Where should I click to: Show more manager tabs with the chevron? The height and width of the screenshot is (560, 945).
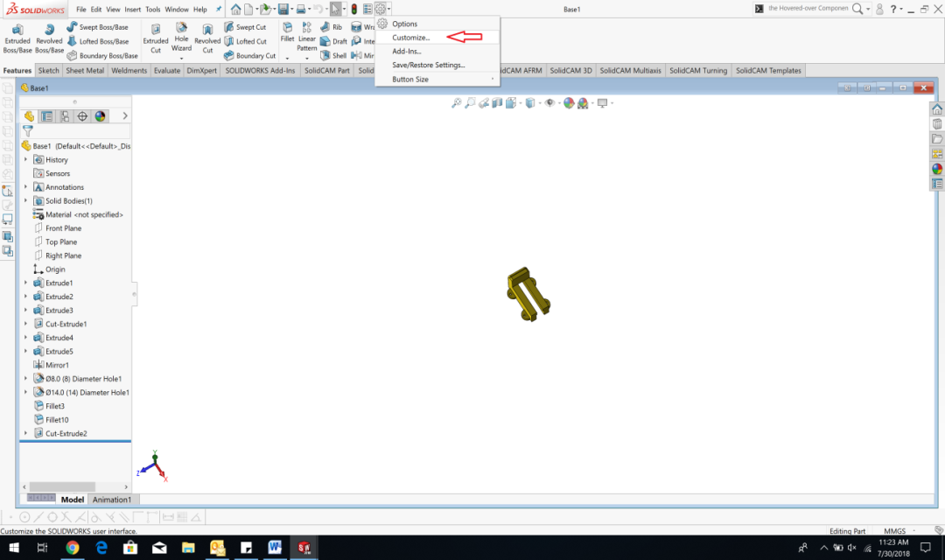[x=125, y=115]
